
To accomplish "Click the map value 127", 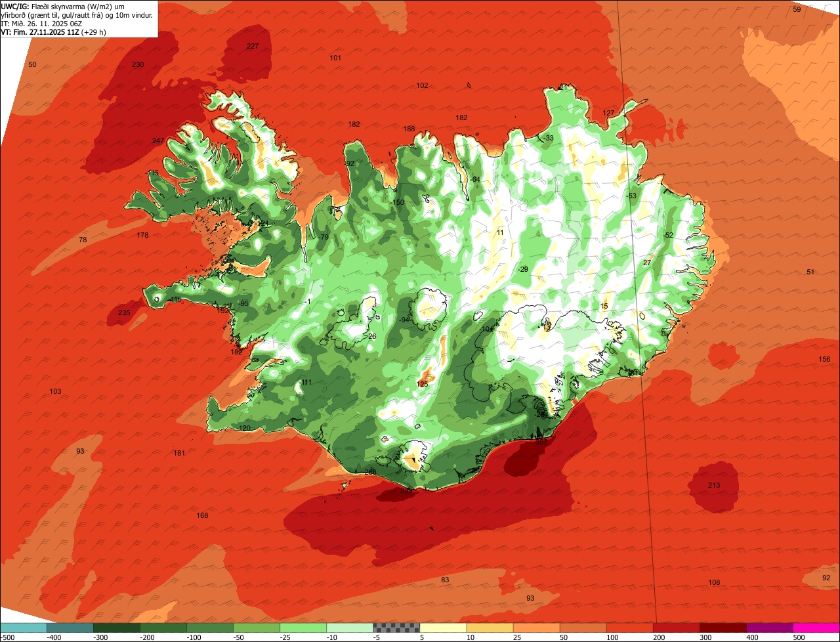I will click(x=608, y=113).
